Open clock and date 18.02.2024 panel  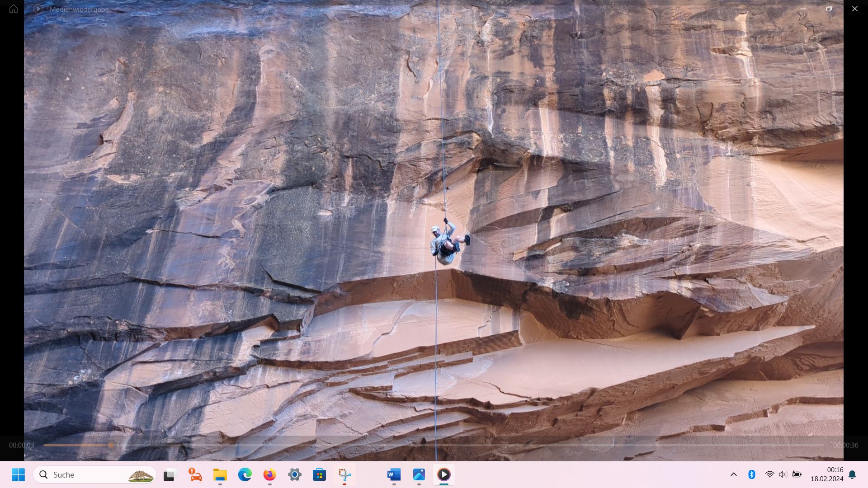click(x=827, y=475)
